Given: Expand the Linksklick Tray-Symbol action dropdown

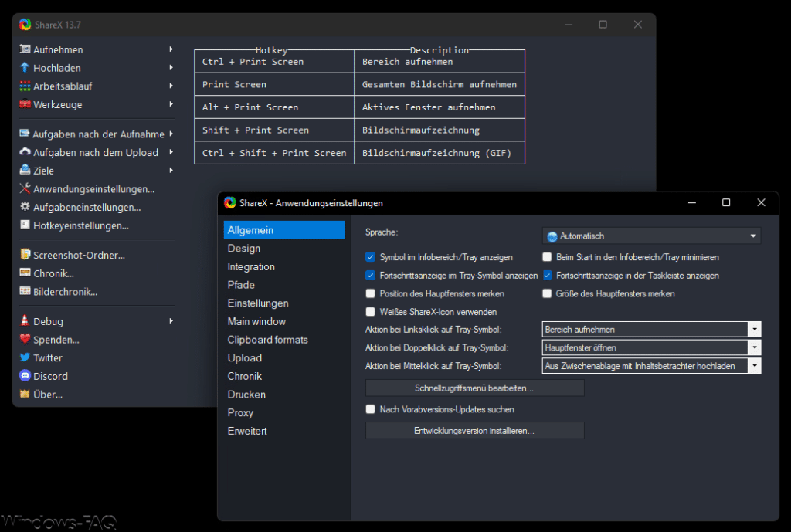Looking at the screenshot, I should point(651,329).
